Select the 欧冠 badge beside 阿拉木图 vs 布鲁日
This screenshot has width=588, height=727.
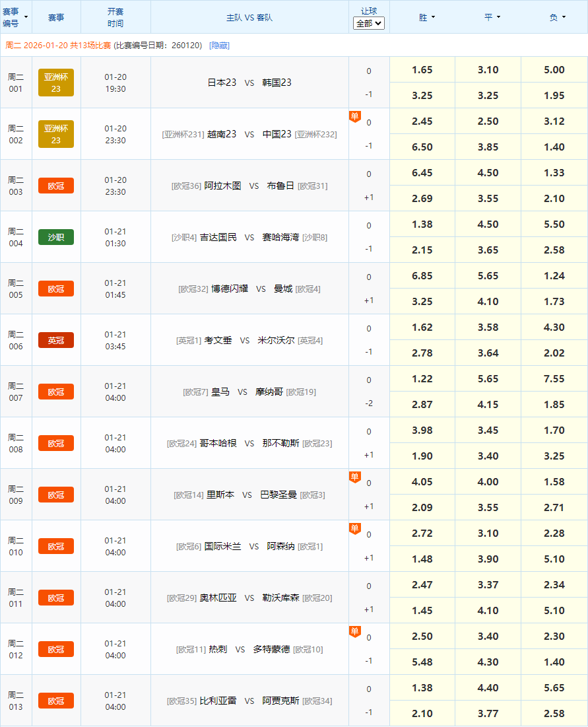[56, 186]
